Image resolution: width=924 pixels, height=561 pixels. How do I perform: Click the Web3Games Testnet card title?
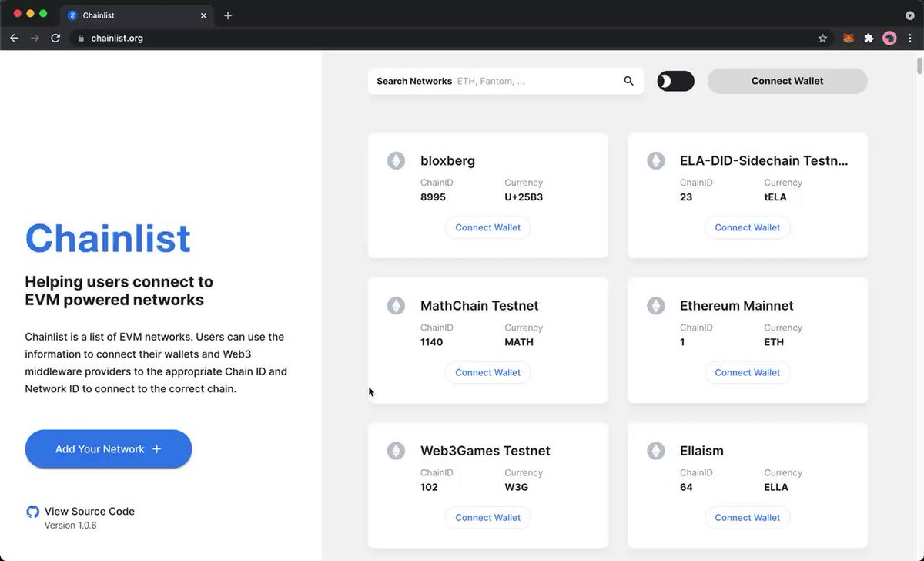[x=485, y=451]
